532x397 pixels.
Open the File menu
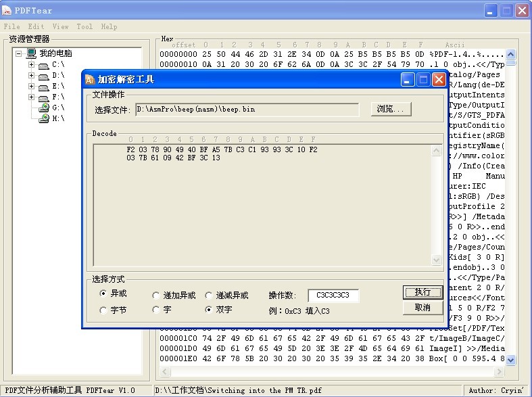[11, 27]
